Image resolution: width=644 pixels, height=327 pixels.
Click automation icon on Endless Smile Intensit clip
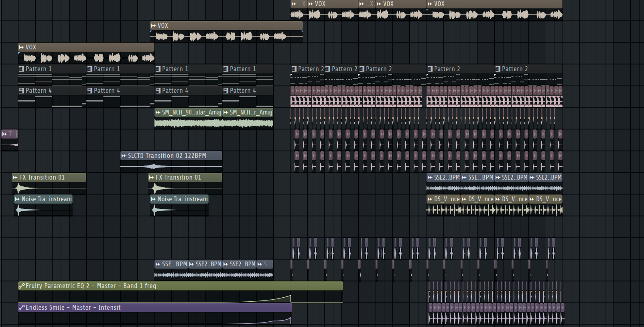22,308
